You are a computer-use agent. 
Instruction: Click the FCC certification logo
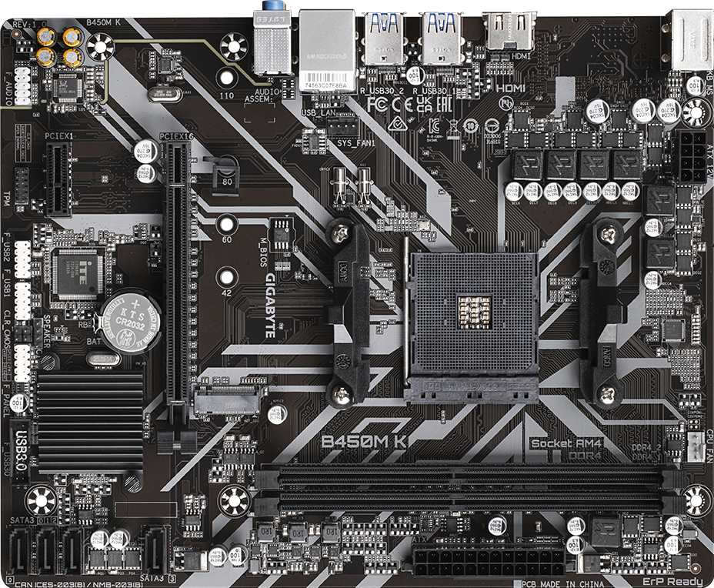point(377,104)
